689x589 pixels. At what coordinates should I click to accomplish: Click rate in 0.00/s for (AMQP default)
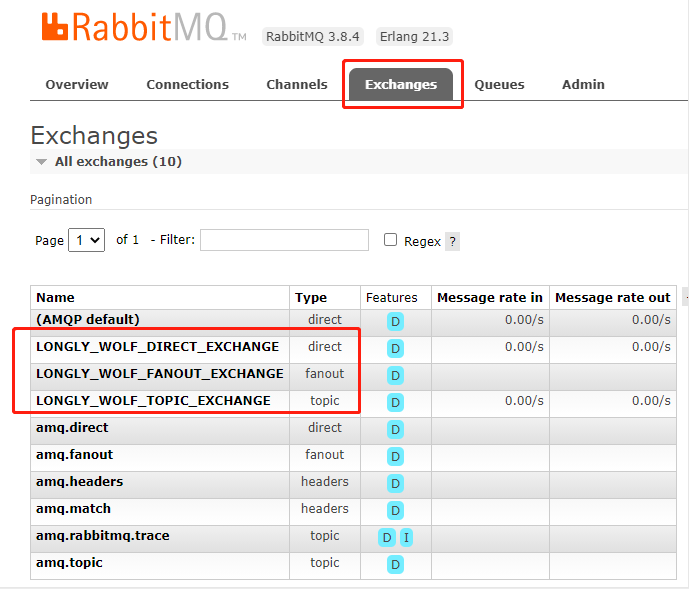click(524, 320)
